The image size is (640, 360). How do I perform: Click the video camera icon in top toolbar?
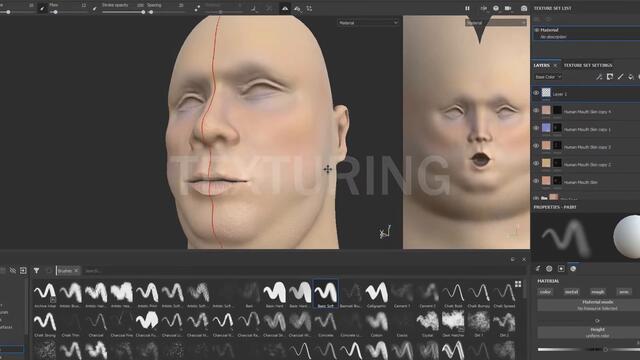508,8
